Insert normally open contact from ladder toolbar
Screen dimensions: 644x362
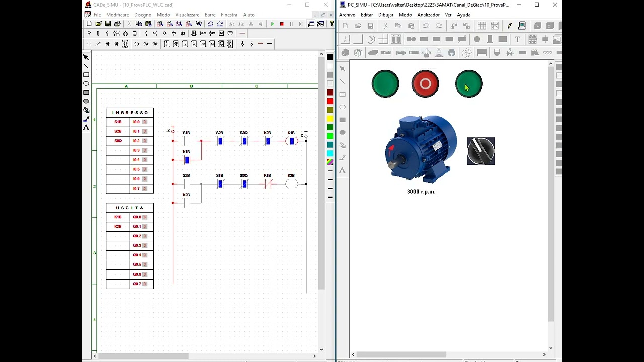(x=89, y=44)
